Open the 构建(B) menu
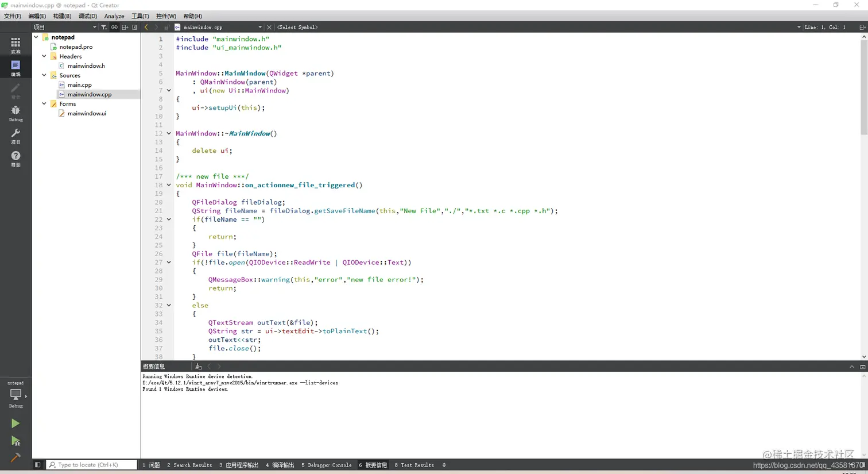868x474 pixels. click(62, 16)
